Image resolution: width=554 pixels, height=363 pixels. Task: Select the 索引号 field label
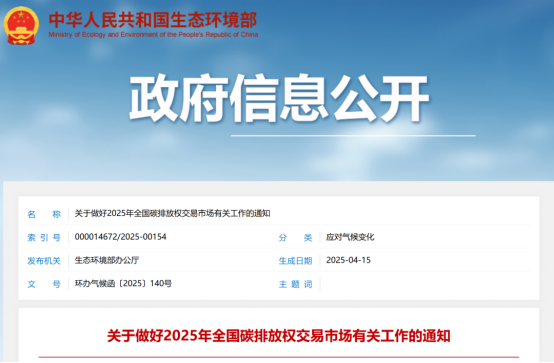coord(44,238)
